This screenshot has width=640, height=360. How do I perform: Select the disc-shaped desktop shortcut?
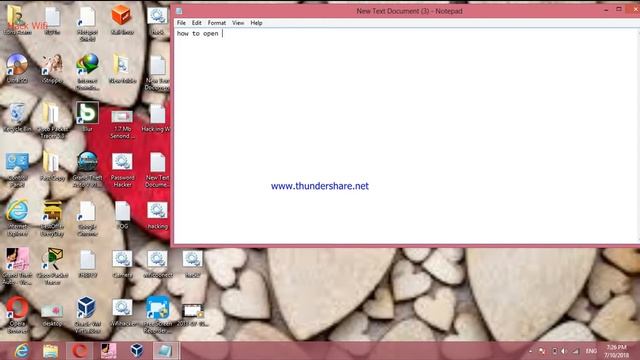pos(17,68)
